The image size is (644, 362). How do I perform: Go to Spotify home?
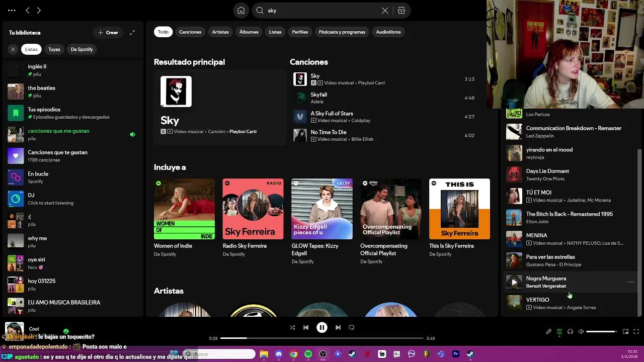pyautogui.click(x=241, y=11)
